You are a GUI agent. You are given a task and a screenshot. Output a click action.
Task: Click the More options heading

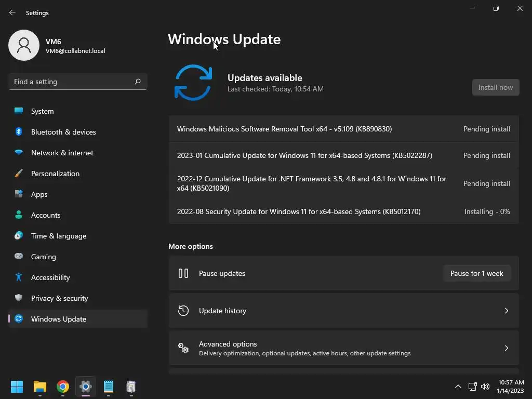tap(191, 246)
